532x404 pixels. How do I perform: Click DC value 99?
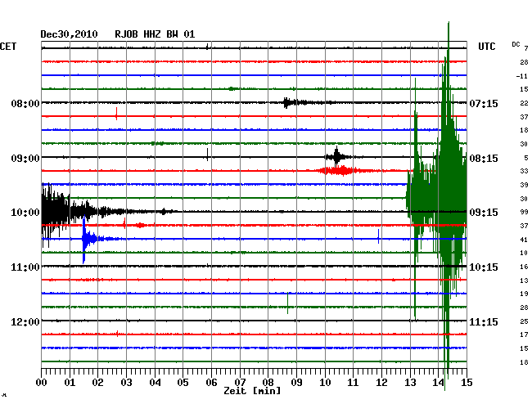coord(524,212)
